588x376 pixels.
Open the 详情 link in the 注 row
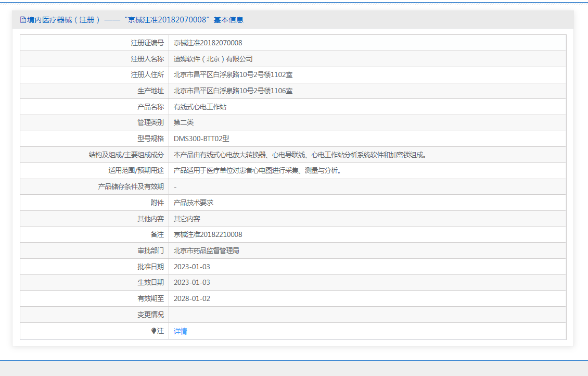pyautogui.click(x=181, y=331)
